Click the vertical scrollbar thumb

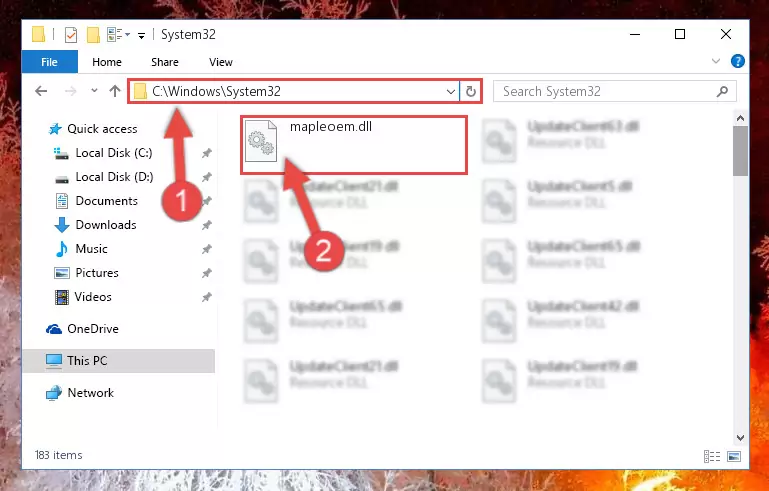coord(741,151)
